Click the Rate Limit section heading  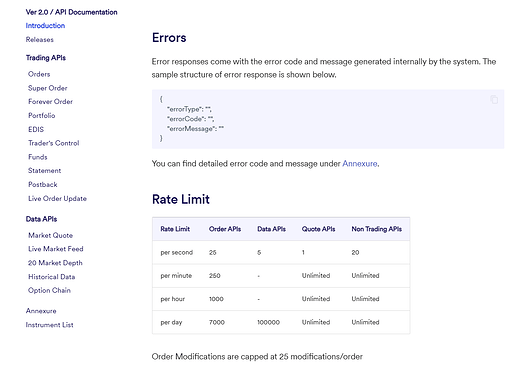tap(181, 199)
